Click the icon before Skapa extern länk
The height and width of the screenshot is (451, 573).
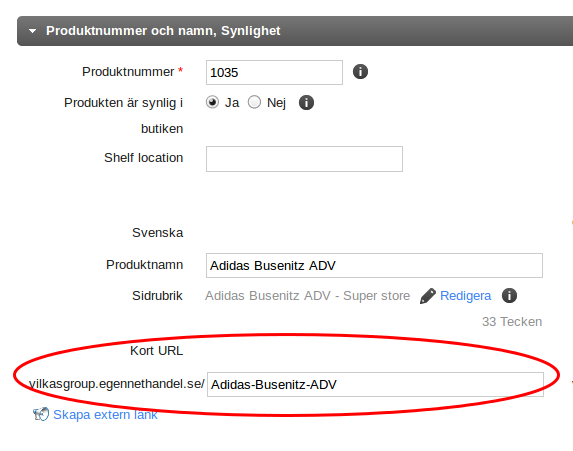click(x=41, y=414)
